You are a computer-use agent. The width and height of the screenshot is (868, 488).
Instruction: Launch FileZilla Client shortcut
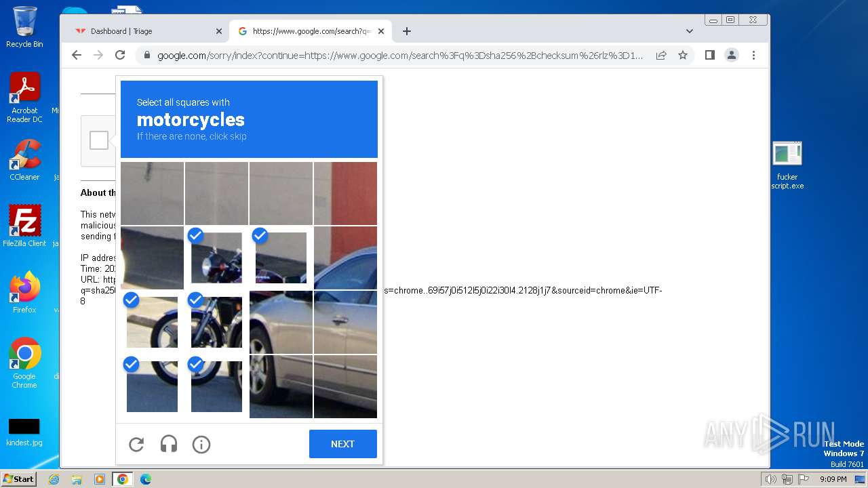pos(24,226)
